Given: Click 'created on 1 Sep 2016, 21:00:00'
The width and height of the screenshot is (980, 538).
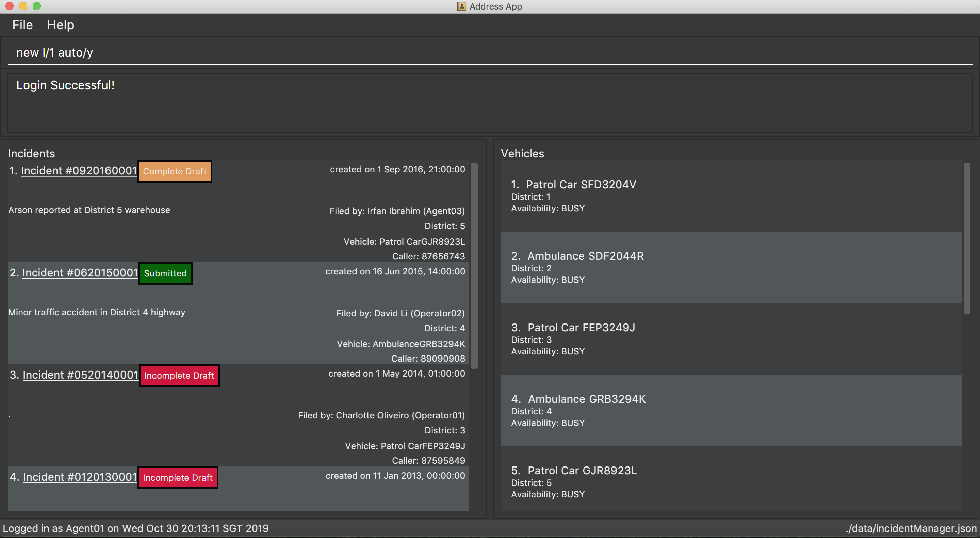Looking at the screenshot, I should pos(397,170).
